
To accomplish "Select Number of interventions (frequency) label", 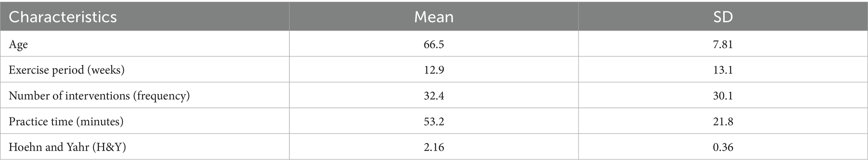I will point(99,96).
